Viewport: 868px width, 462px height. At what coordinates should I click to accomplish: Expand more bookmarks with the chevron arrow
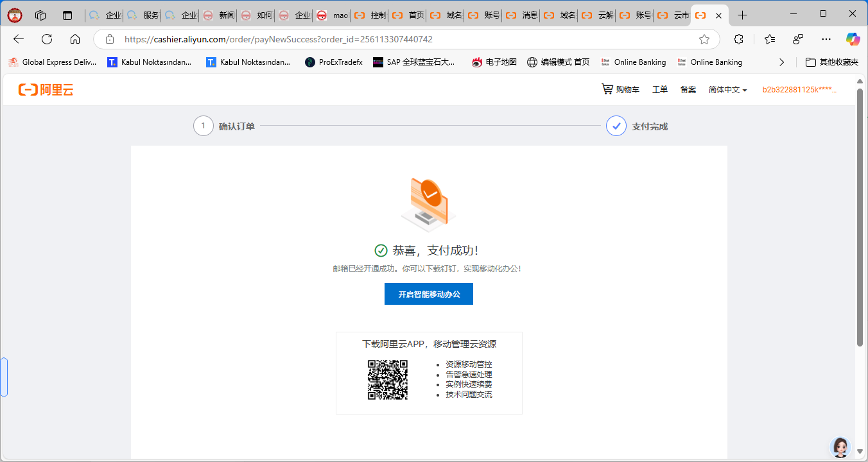click(x=781, y=62)
